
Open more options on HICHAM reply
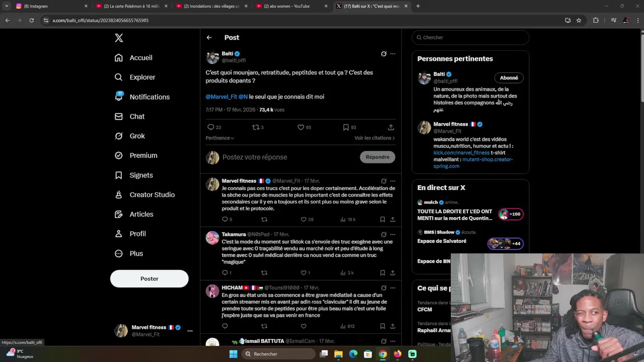[393, 288]
